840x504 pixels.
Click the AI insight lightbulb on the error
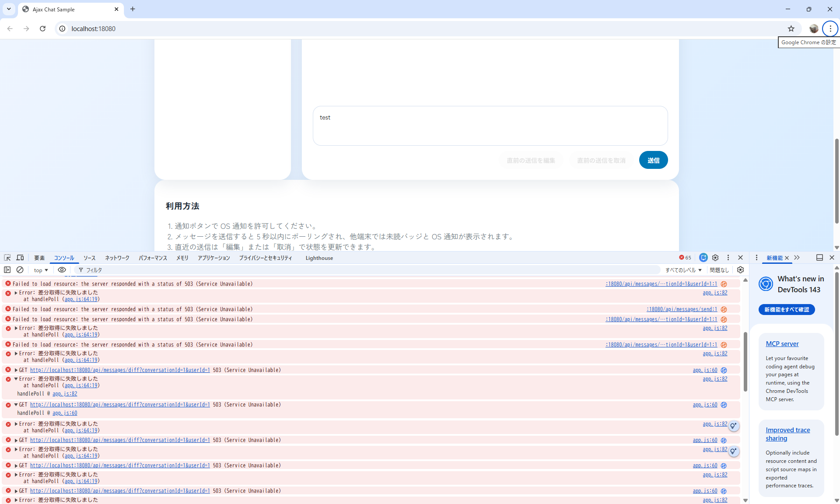734,425
